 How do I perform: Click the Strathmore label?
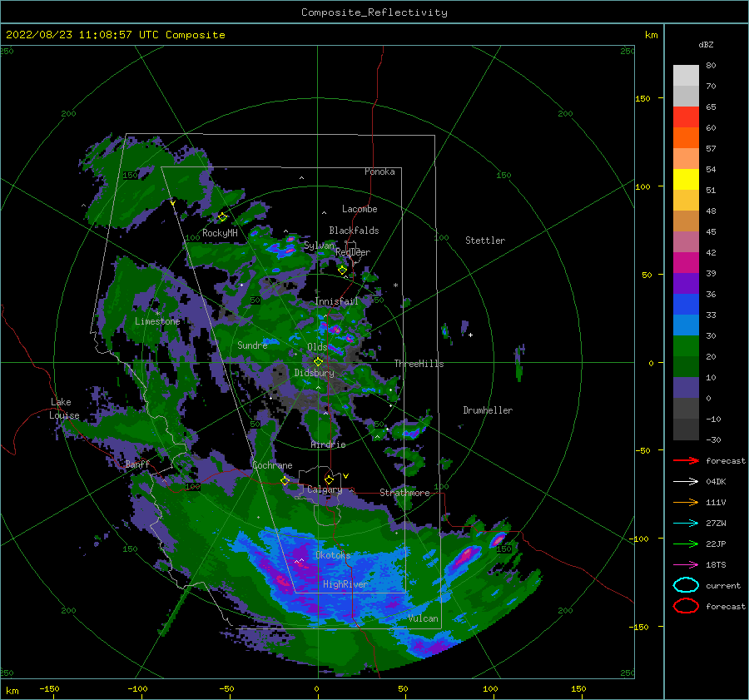coord(404,492)
